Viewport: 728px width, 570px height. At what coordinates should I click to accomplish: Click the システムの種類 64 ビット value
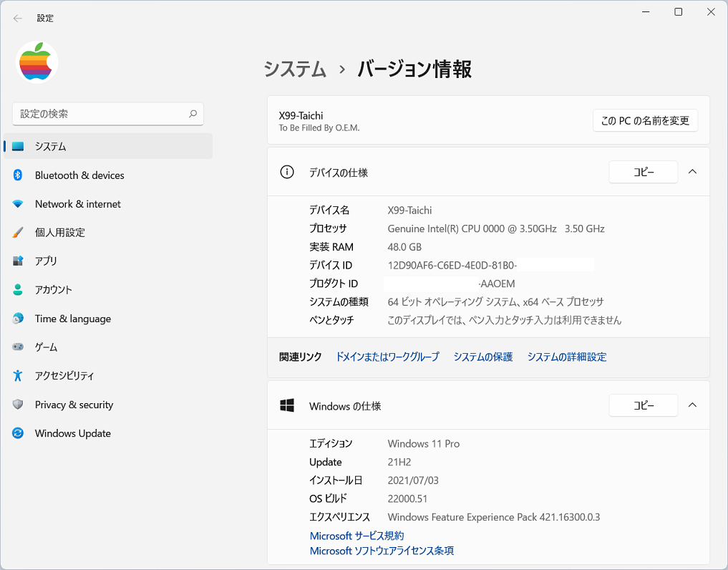(495, 302)
